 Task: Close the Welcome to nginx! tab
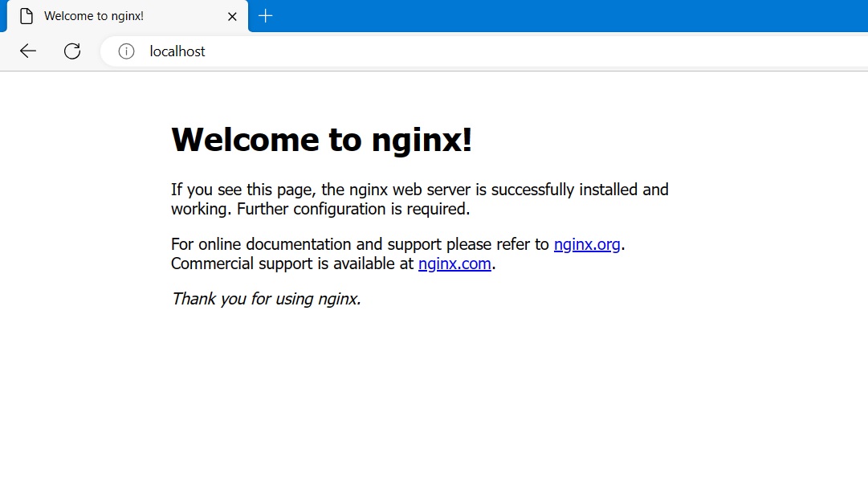click(x=232, y=15)
